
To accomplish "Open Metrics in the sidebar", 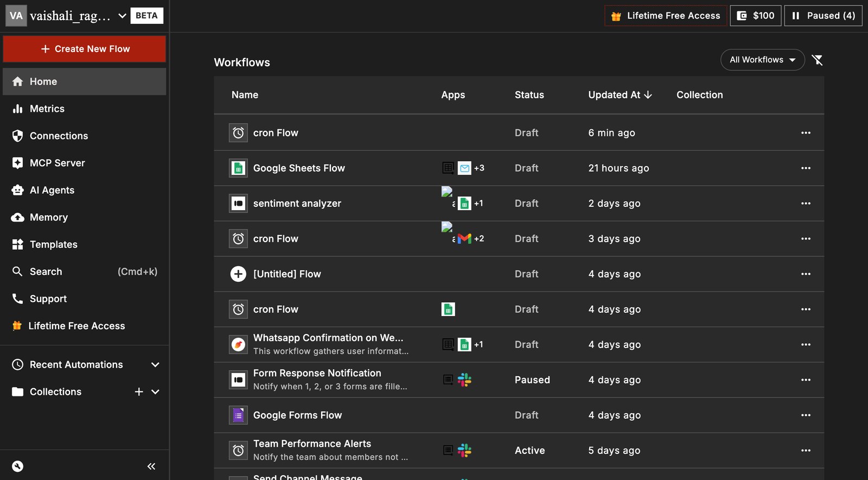I will 47,109.
